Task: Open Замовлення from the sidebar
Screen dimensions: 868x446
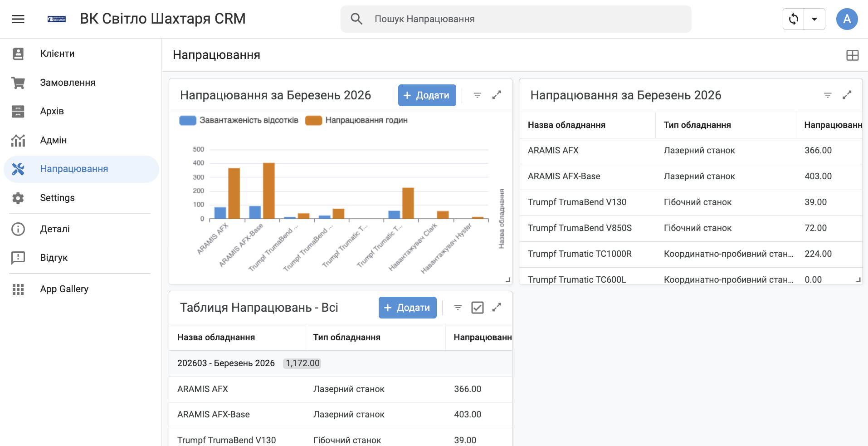Action: [x=68, y=83]
